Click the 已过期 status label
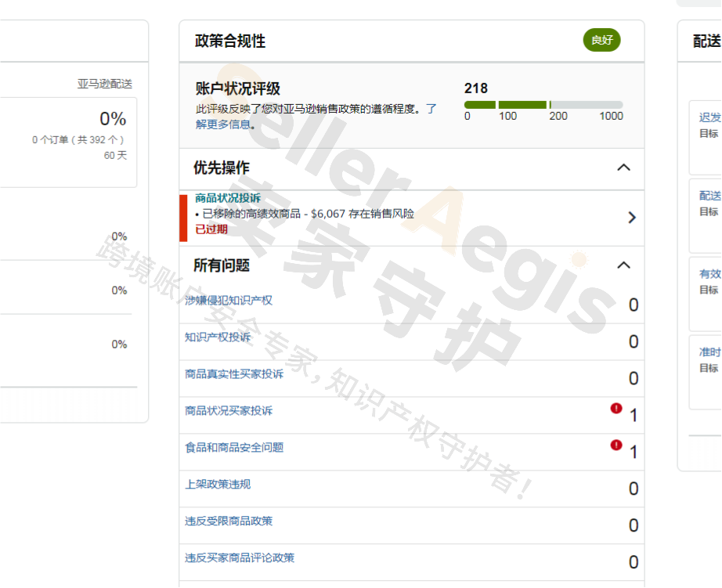 (211, 229)
